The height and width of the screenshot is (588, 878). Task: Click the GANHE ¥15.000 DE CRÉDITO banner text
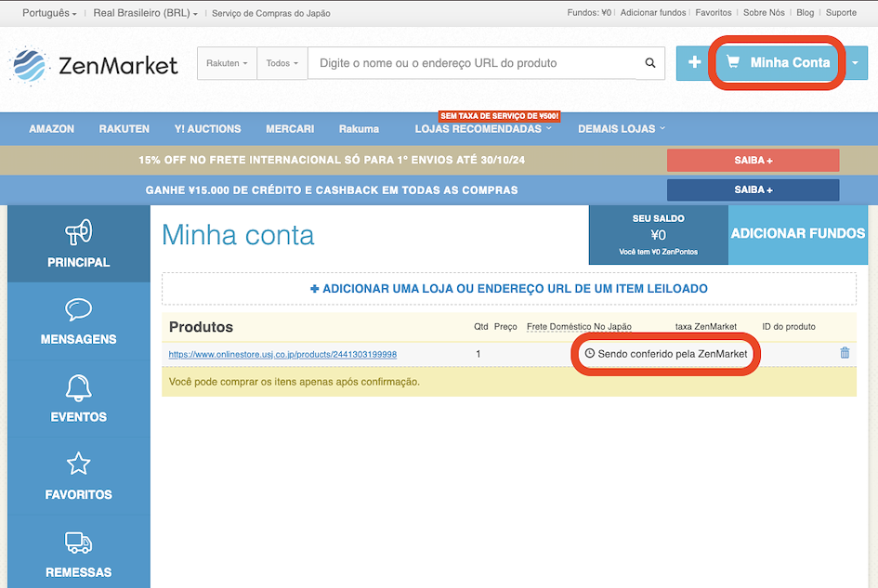coord(332,190)
